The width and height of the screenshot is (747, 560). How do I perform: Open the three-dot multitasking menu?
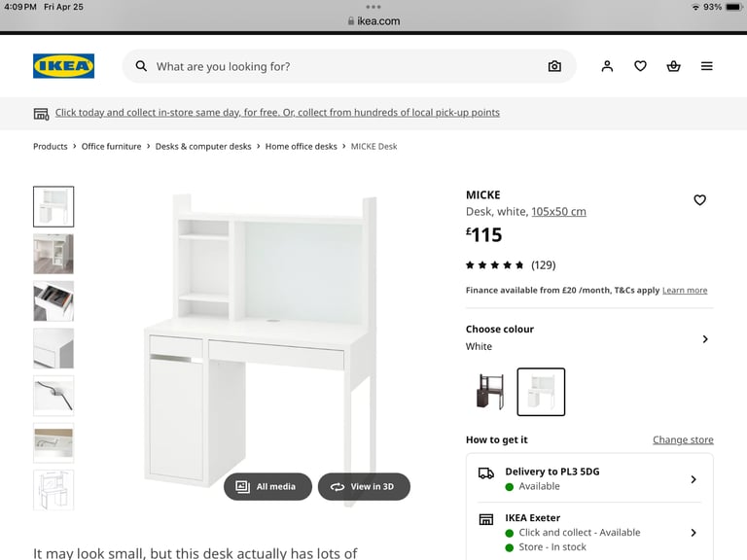[x=373, y=7]
